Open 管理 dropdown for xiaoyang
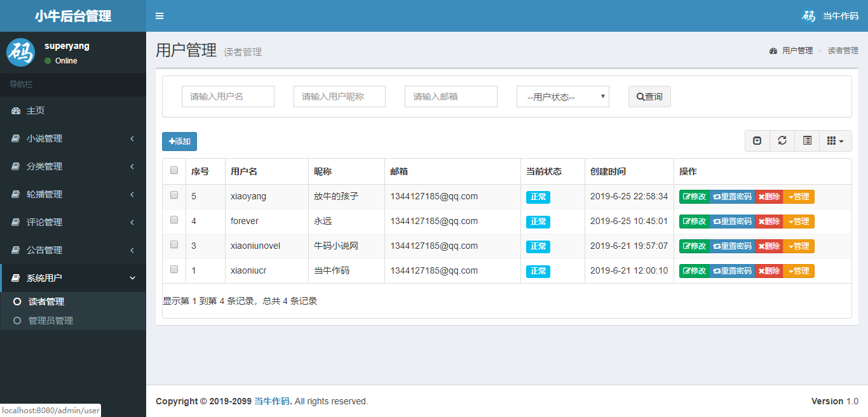The width and height of the screenshot is (868, 417). (799, 197)
